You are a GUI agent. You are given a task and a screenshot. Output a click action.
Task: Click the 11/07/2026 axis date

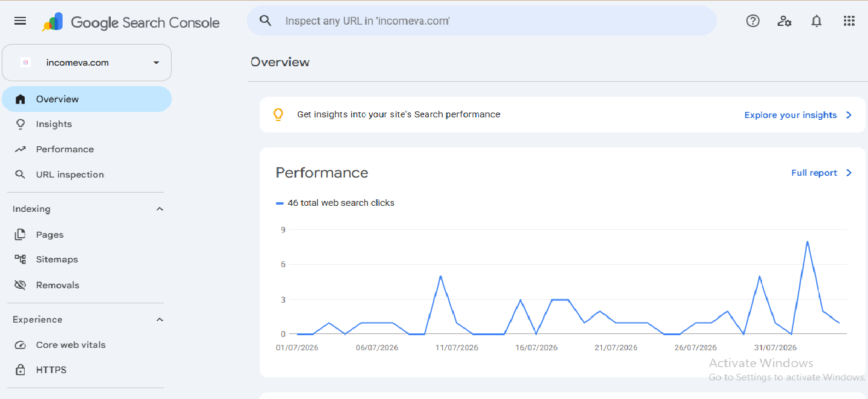point(457,348)
